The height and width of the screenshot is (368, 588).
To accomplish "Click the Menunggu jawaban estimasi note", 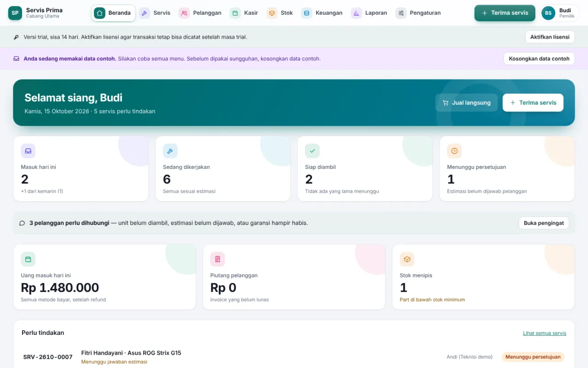I will [114, 362].
